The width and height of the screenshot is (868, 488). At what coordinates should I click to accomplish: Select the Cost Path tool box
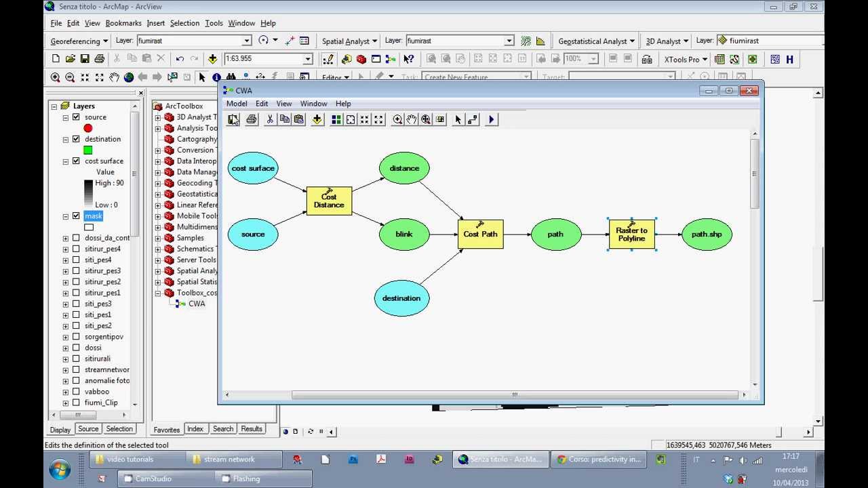point(480,234)
